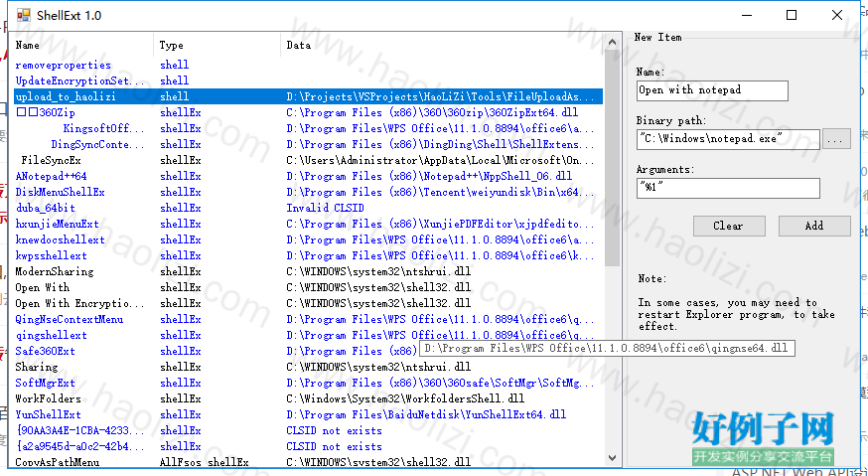
Task: Sort list by the Type column header
Action: (217, 45)
